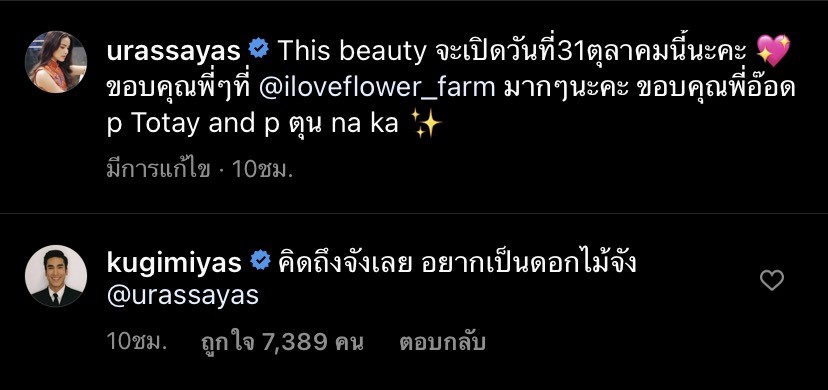Tap the sparkles emoji after na ka
The height and width of the screenshot is (390, 828).
coord(425,126)
